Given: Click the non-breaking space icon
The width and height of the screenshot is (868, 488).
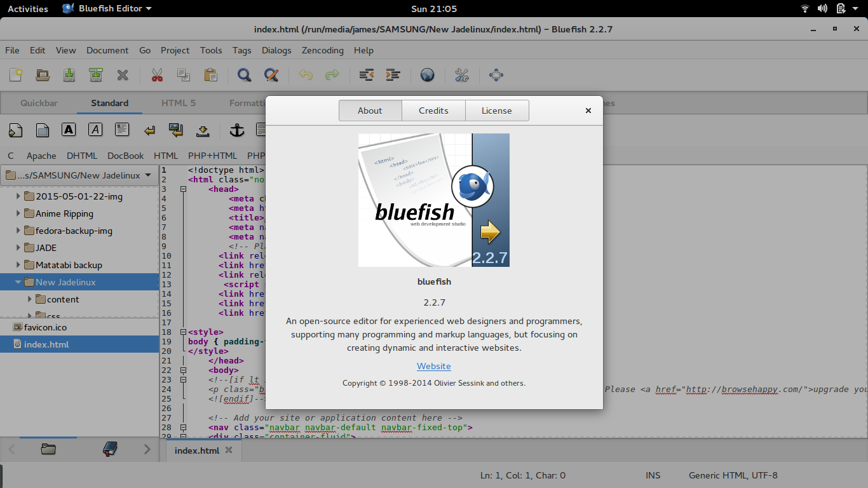Looking at the screenshot, I should pyautogui.click(x=202, y=130).
